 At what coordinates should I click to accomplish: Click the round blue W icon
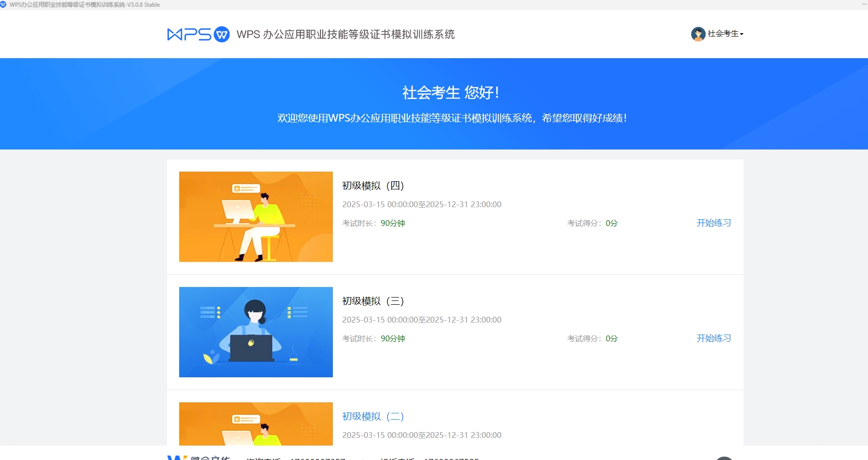(x=221, y=34)
